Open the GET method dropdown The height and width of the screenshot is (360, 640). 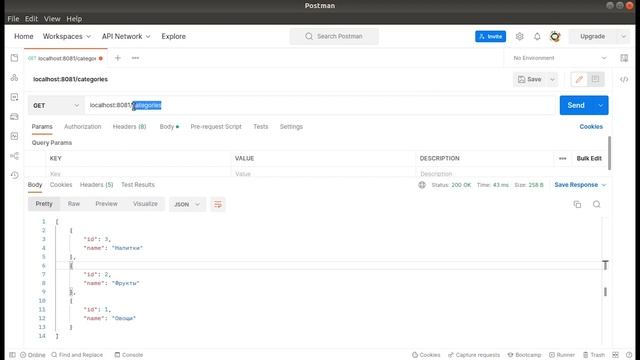[x=56, y=105]
